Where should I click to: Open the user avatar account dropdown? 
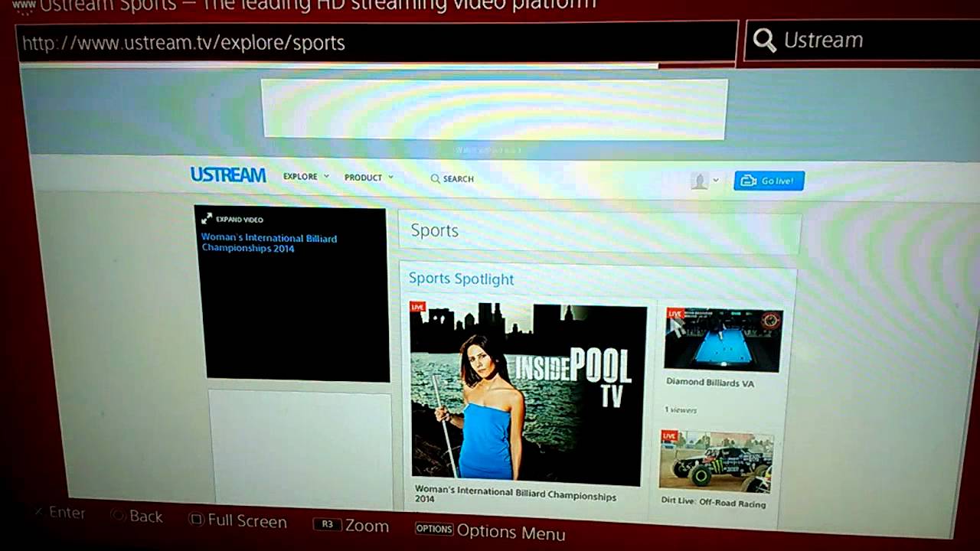[x=704, y=181]
